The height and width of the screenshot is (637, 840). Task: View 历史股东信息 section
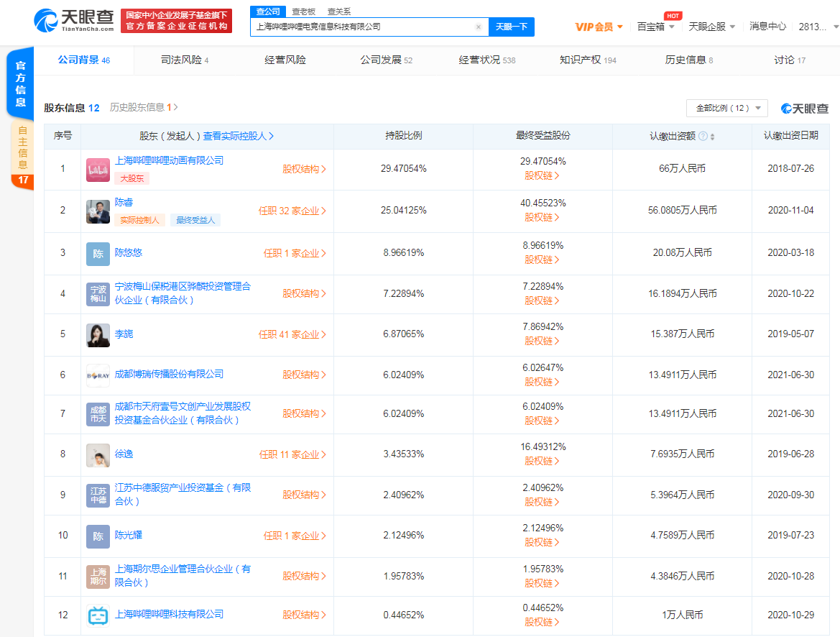coord(143,107)
